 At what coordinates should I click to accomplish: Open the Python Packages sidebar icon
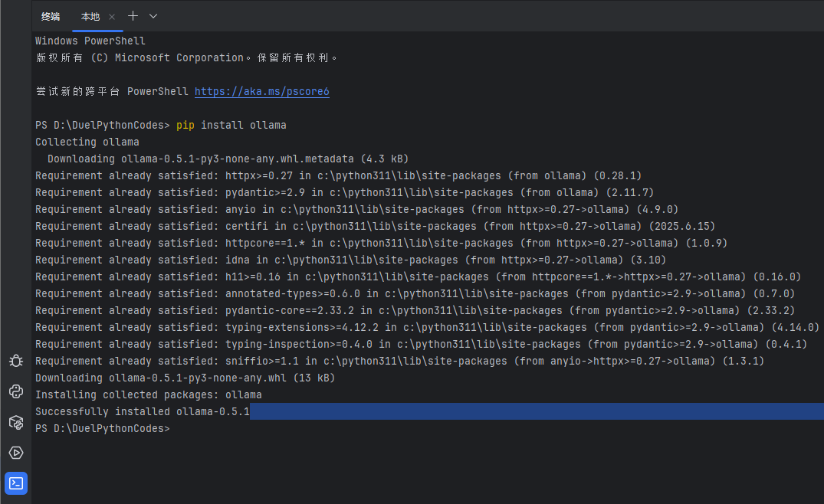click(16, 422)
